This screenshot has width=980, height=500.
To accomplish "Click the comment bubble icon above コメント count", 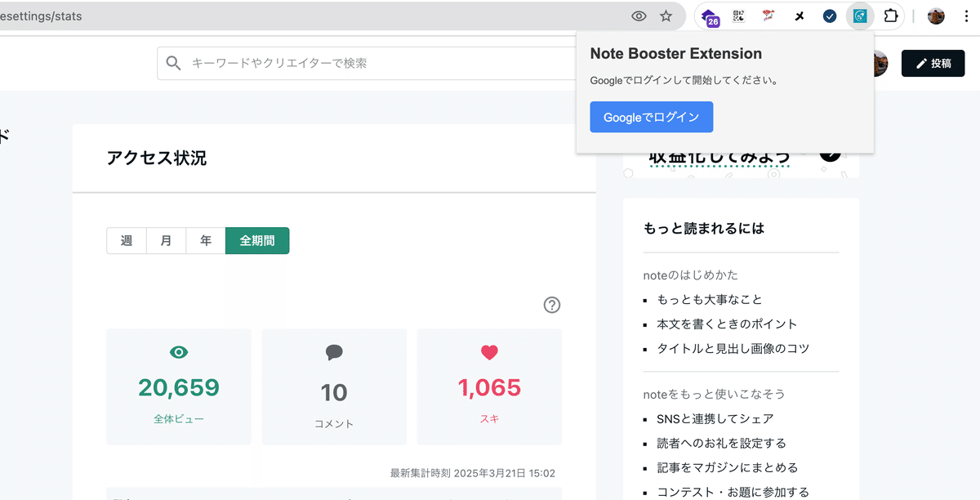I will [333, 352].
